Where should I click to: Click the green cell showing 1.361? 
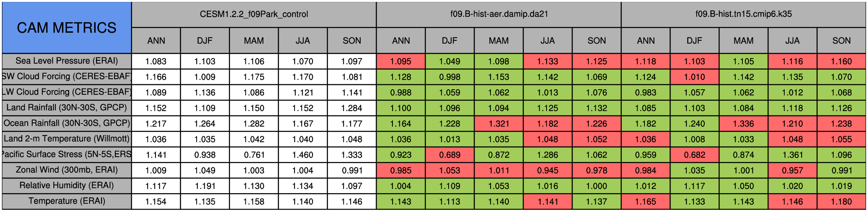pyautogui.click(x=792, y=155)
